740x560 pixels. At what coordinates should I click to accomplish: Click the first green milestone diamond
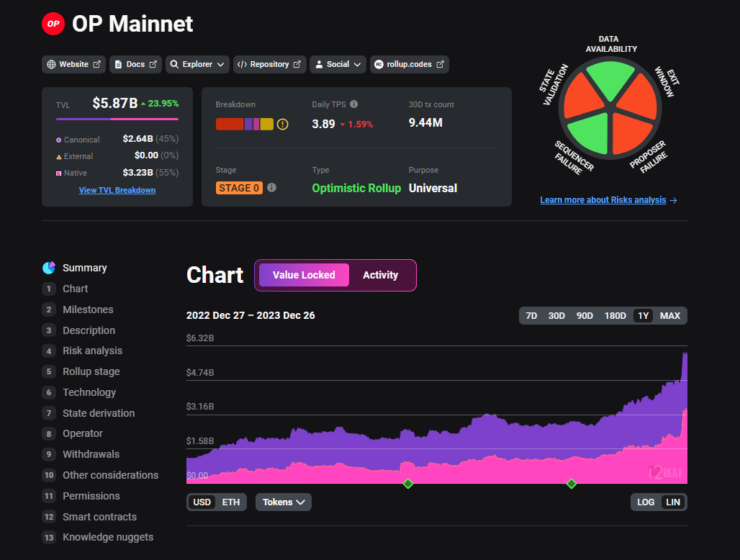[408, 484]
